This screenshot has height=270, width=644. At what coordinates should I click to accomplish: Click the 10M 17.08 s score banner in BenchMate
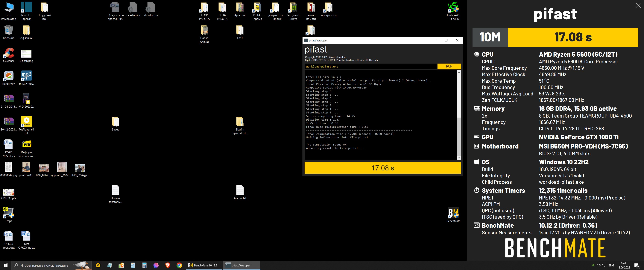point(555,37)
